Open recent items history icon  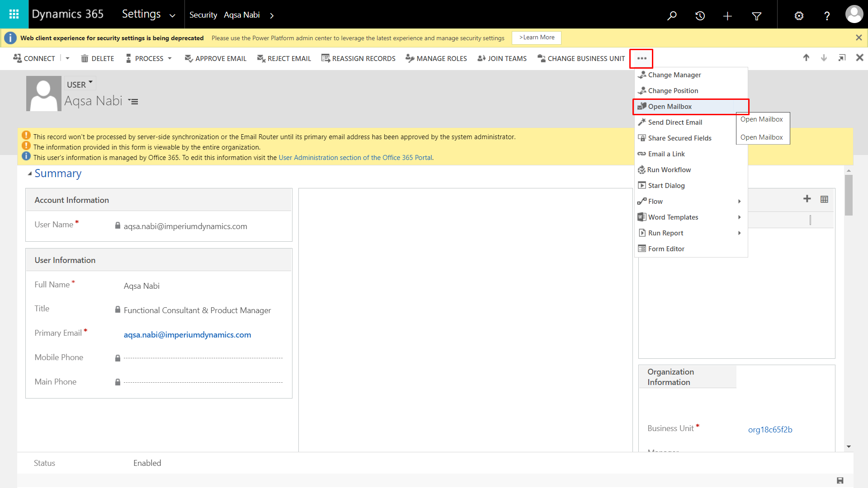pyautogui.click(x=700, y=16)
